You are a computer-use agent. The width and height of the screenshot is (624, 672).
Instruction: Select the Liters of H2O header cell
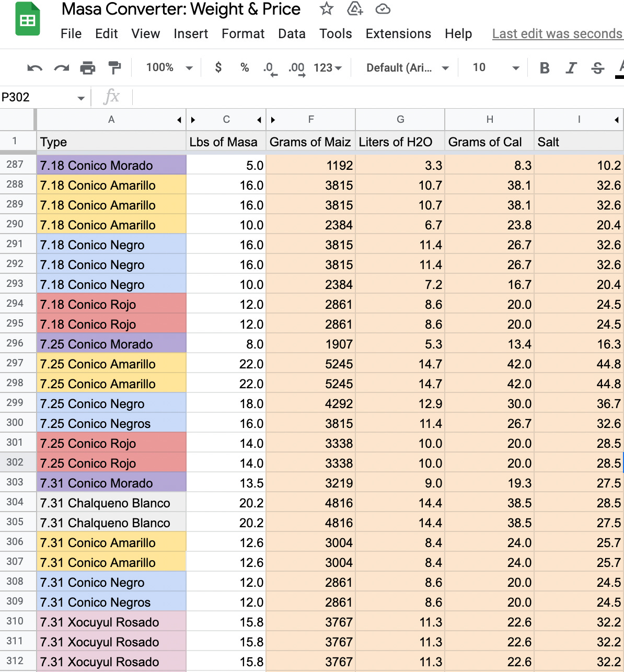[400, 142]
